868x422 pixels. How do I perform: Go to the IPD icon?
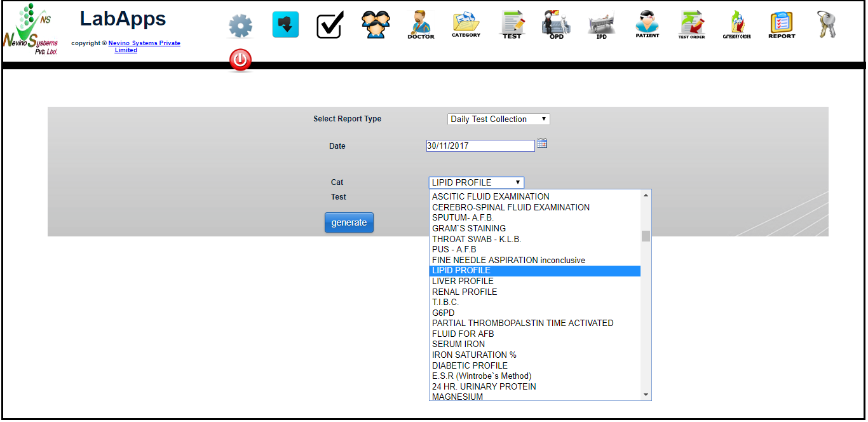[x=601, y=25]
